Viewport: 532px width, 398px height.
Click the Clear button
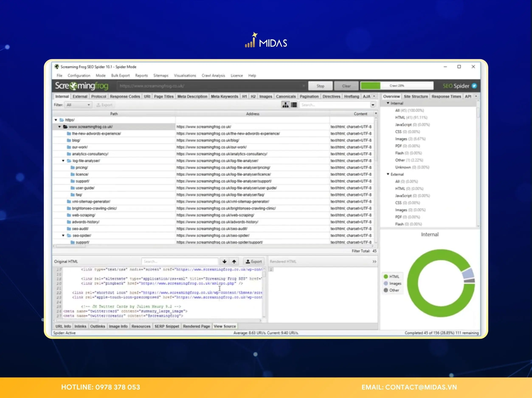coord(346,86)
